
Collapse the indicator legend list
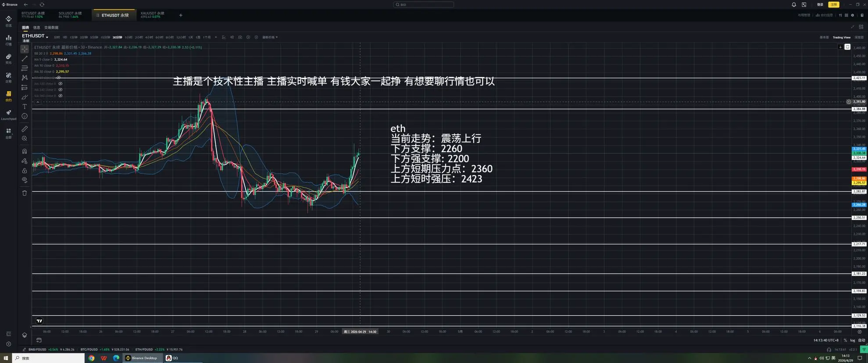pyautogui.click(x=38, y=102)
